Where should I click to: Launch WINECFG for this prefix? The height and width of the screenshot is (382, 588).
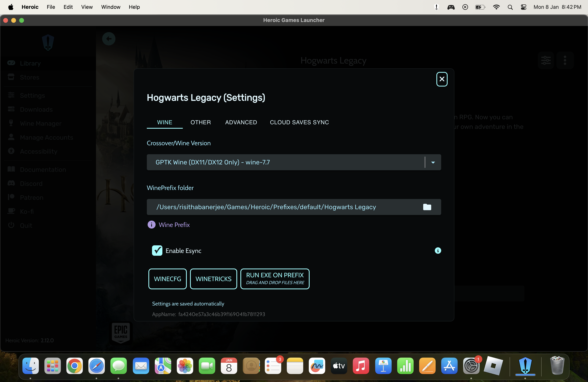coord(168,279)
